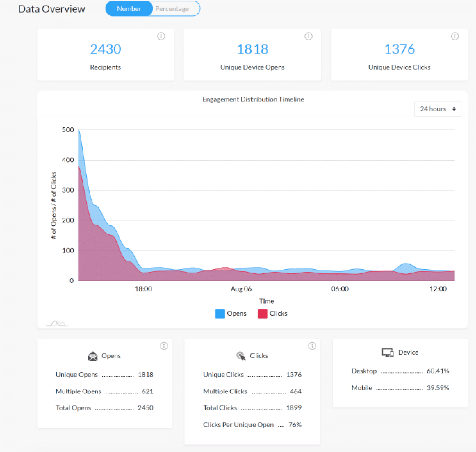476x452 pixels.
Task: Click the Aug 06 timeline label
Action: [241, 289]
